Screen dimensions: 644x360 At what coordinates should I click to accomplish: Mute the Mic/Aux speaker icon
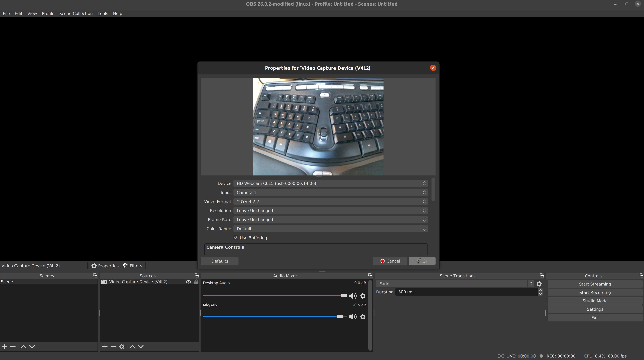pyautogui.click(x=352, y=317)
